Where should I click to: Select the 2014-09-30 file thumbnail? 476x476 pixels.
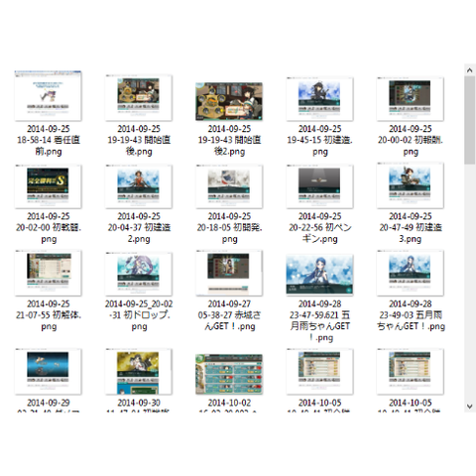[x=139, y=372]
